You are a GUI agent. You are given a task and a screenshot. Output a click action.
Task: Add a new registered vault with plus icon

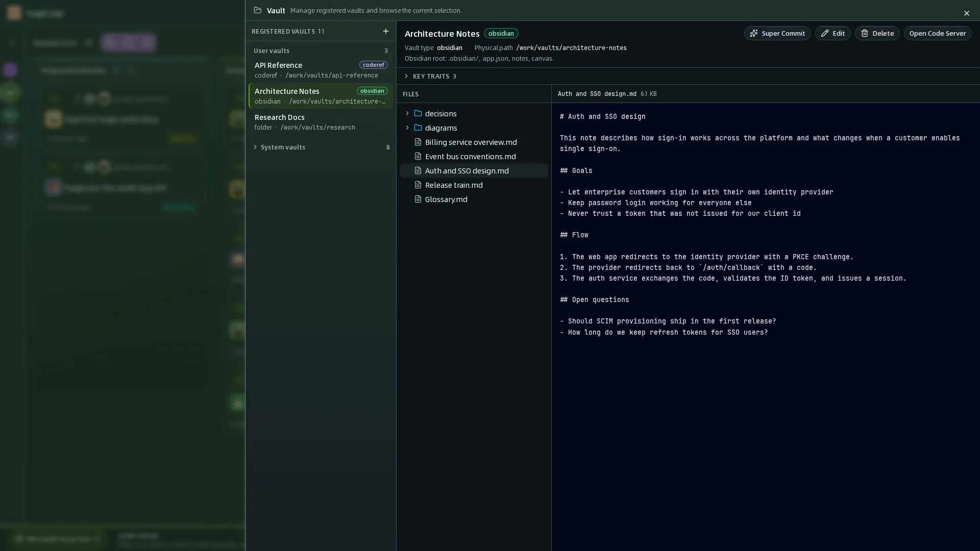385,31
